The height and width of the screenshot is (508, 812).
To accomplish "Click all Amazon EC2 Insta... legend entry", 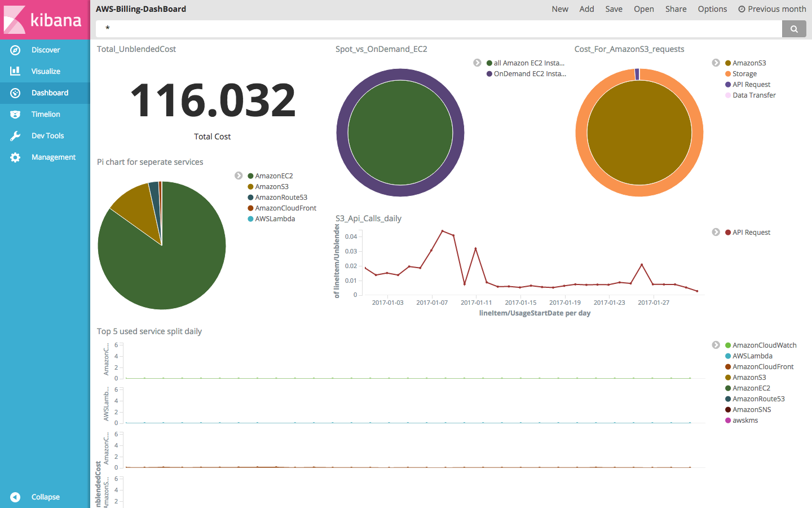I will [526, 63].
